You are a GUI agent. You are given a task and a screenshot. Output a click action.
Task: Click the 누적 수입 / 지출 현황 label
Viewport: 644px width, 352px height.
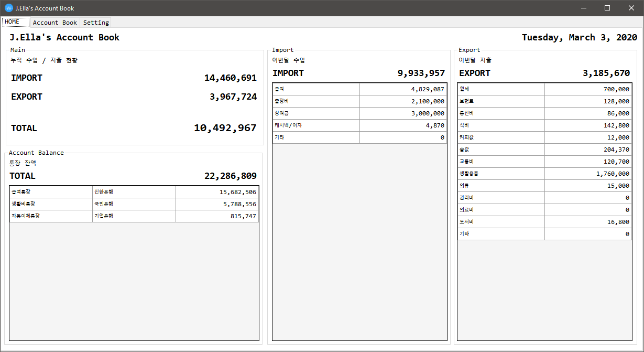point(44,60)
